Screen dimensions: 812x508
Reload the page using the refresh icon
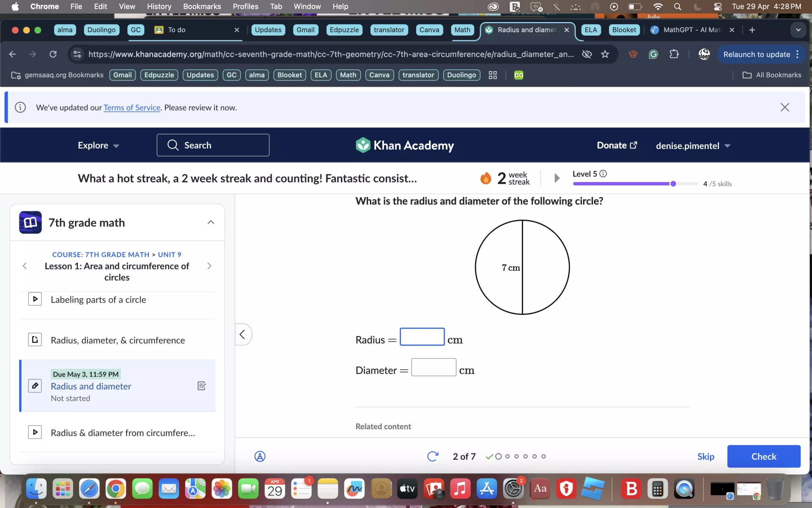tap(53, 54)
